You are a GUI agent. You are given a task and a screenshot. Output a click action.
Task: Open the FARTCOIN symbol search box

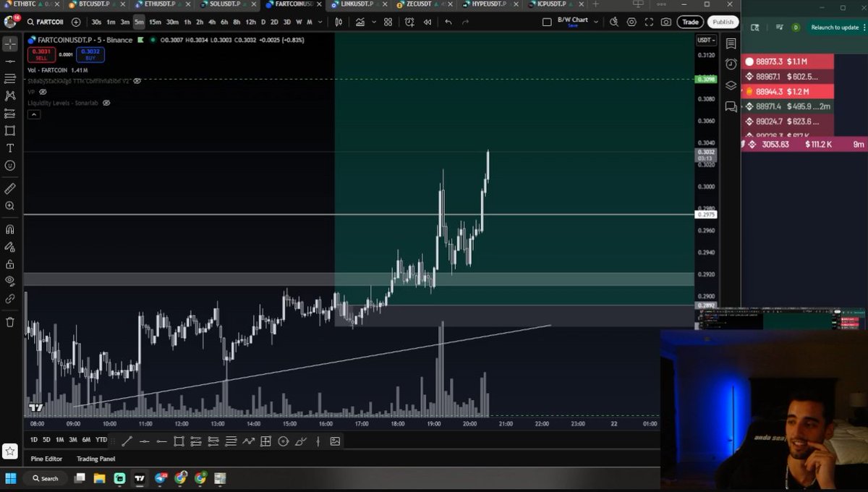click(x=46, y=22)
